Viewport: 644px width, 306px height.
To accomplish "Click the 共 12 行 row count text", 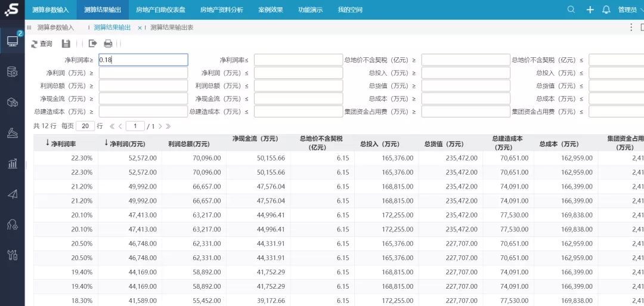I will (45, 126).
